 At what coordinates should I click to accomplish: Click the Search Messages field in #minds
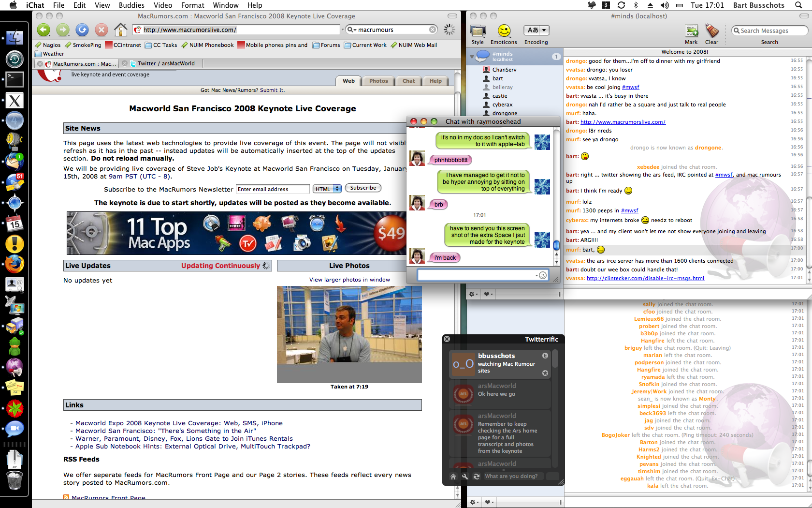coord(769,30)
